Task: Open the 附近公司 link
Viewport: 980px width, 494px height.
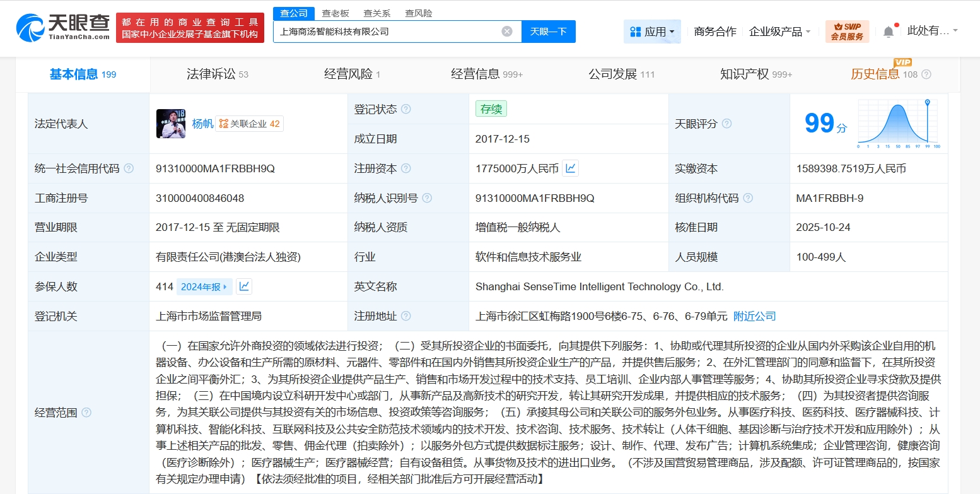Action: click(x=754, y=316)
